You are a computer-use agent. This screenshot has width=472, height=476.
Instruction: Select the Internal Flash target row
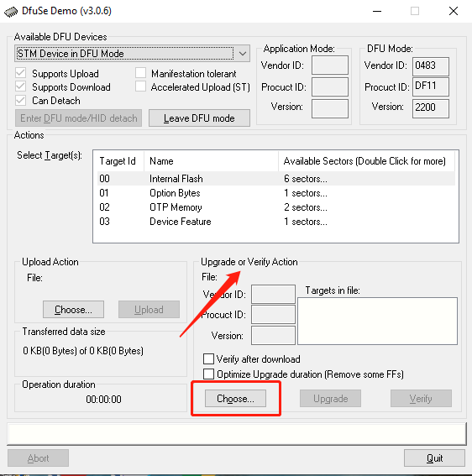pos(276,179)
